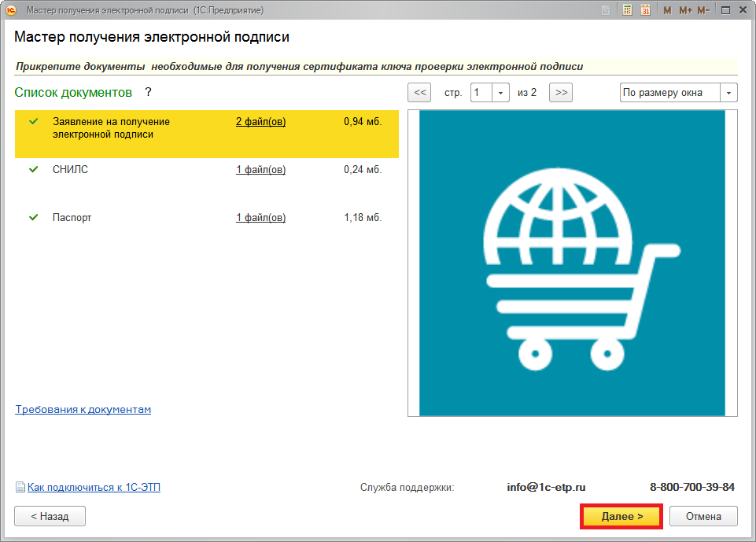Open 'Как подключиться к 1С-ЭТП' link
The width and height of the screenshot is (756, 542).
pyautogui.click(x=94, y=488)
